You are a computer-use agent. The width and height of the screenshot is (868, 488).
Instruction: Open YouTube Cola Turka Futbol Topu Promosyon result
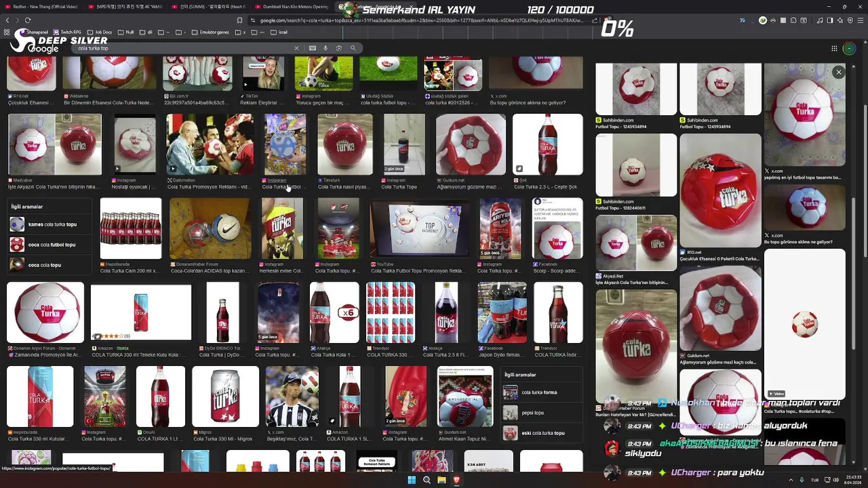click(x=418, y=228)
